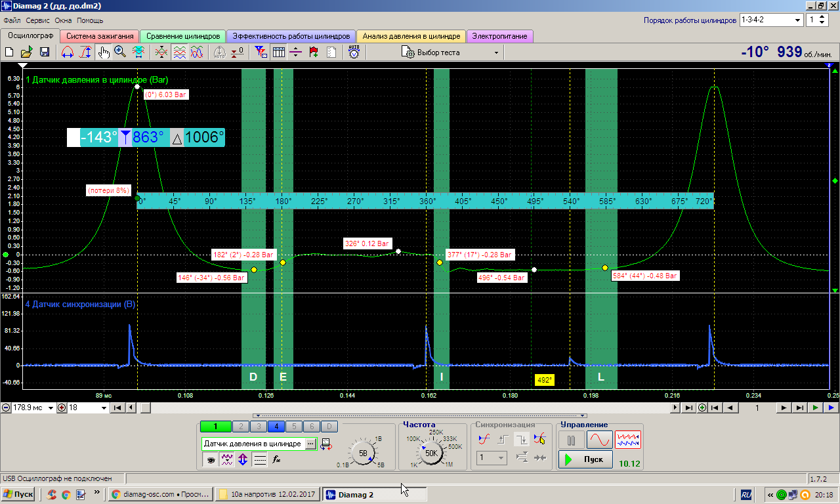
Task: Toggle the D digital channel button
Action: tap(329, 427)
